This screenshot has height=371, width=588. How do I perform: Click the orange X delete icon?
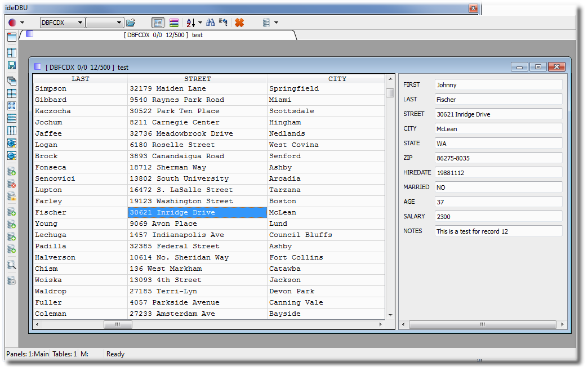[x=239, y=23]
